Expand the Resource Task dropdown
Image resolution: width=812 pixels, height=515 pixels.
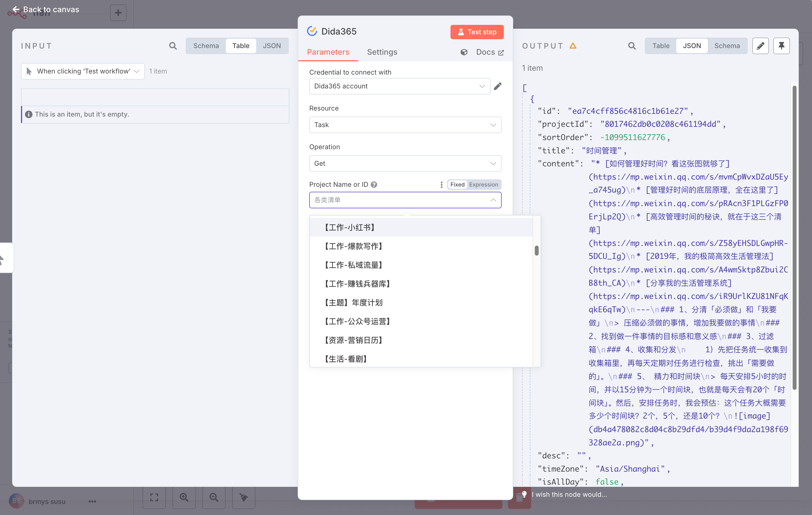click(405, 125)
